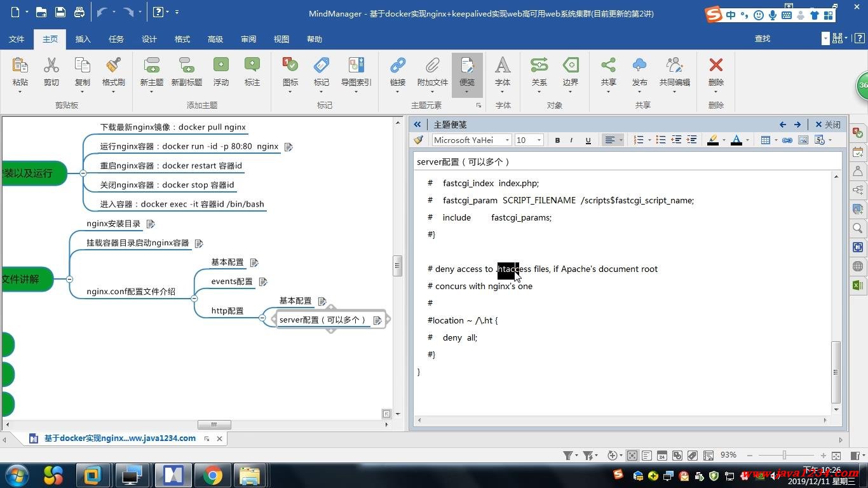Add a boundary (边界) around topics
The width and height of the screenshot is (868, 488).
571,65
